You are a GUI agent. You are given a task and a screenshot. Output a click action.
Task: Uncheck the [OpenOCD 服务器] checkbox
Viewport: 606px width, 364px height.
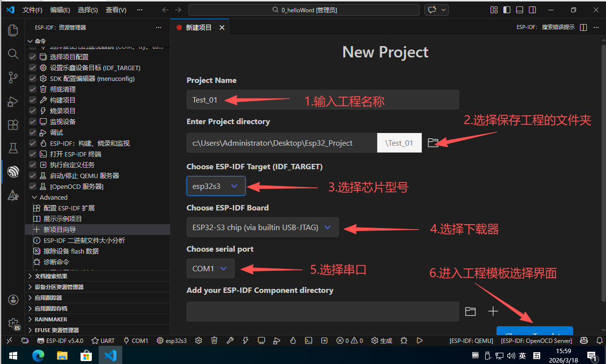click(x=32, y=186)
